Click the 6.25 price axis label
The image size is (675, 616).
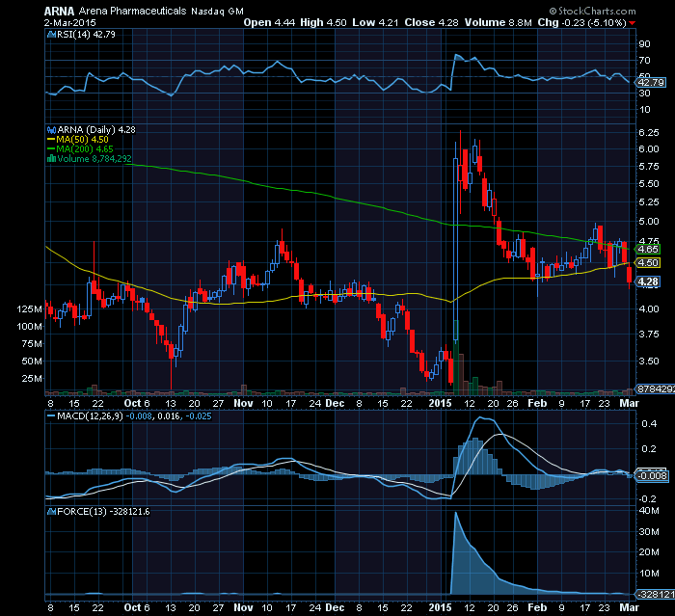pyautogui.click(x=649, y=133)
